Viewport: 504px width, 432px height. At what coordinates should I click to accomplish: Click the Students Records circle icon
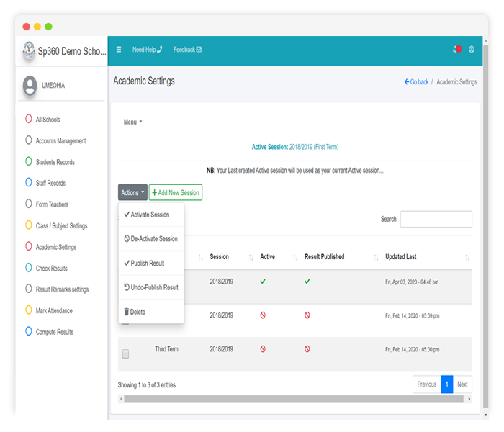point(29,161)
